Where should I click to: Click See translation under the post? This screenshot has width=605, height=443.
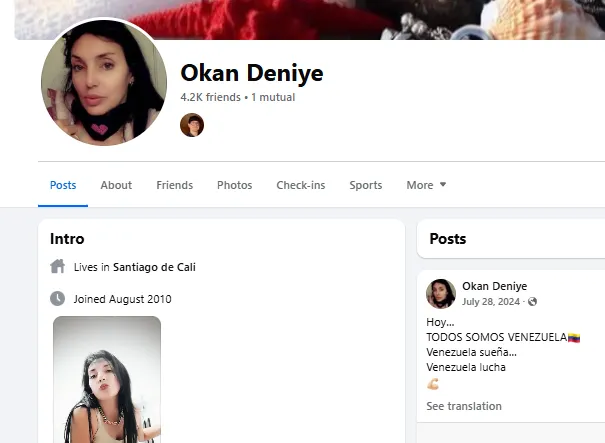464,406
